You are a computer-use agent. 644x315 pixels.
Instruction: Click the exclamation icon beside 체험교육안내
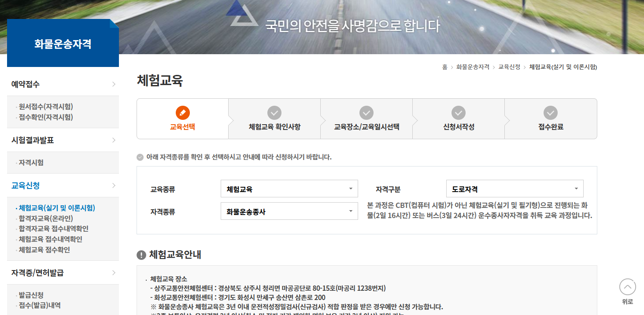click(141, 255)
